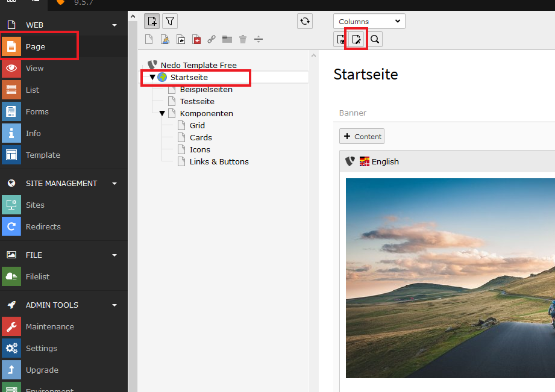Viewport: 555px width, 392px height.
Task: Click the view webpage icon
Action: click(x=340, y=39)
